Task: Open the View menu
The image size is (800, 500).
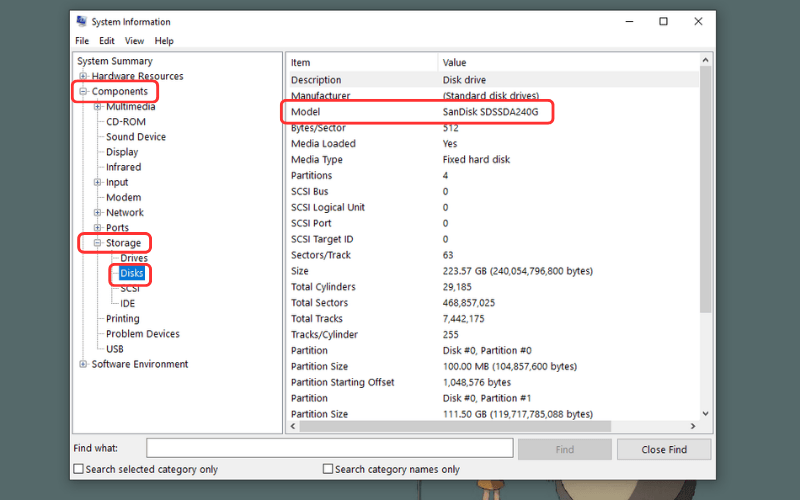Action: pyautogui.click(x=134, y=41)
